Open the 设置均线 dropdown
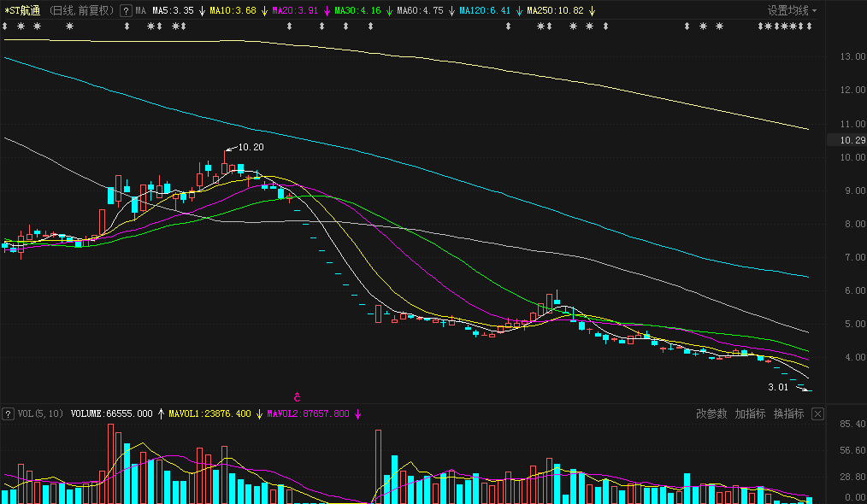 coord(792,11)
